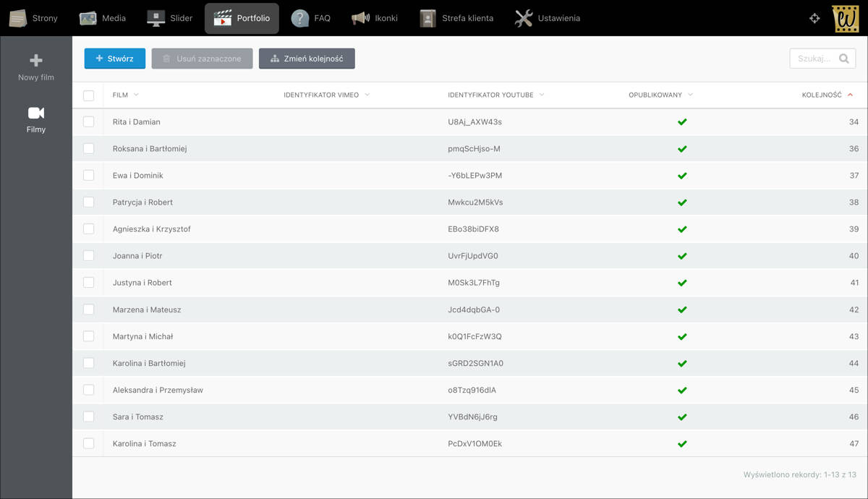Click the Portfolio clapperboard icon

tap(223, 18)
